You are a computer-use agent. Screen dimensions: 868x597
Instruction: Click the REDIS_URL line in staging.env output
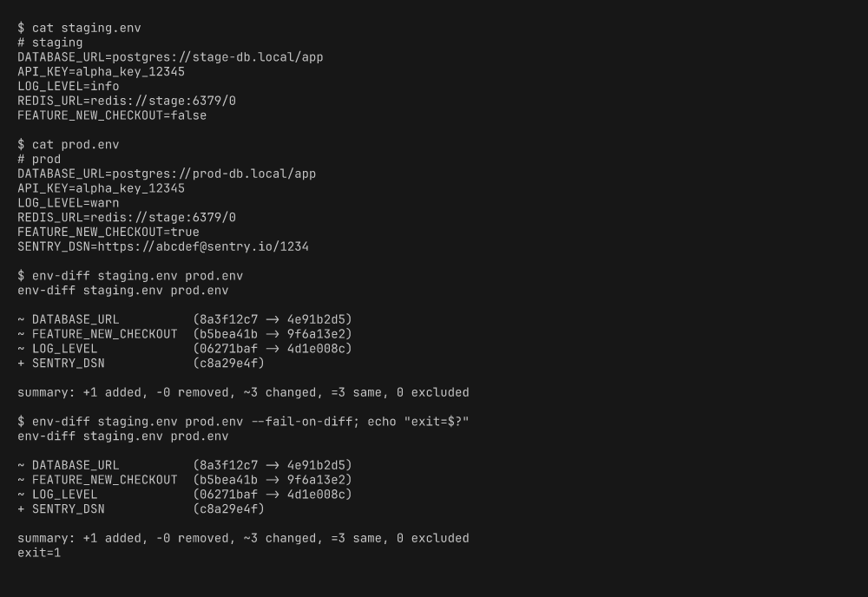click(x=127, y=101)
